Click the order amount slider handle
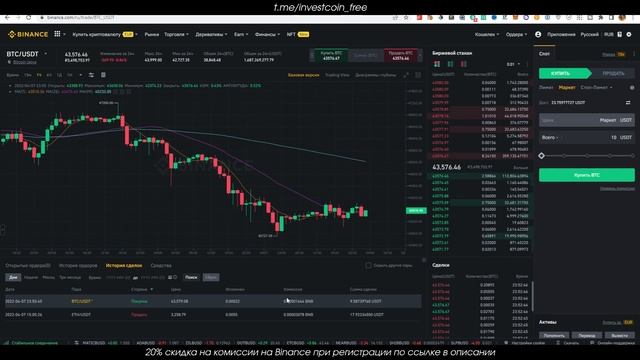 click(542, 156)
